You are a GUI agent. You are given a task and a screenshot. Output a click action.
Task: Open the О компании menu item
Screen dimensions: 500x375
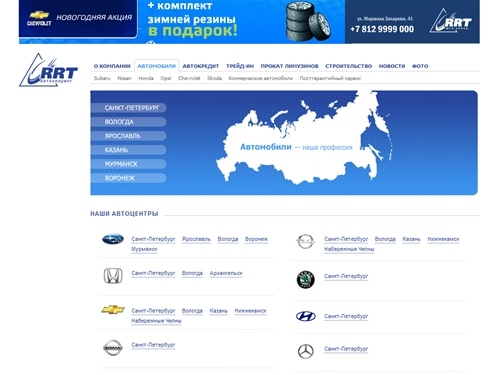(112, 66)
